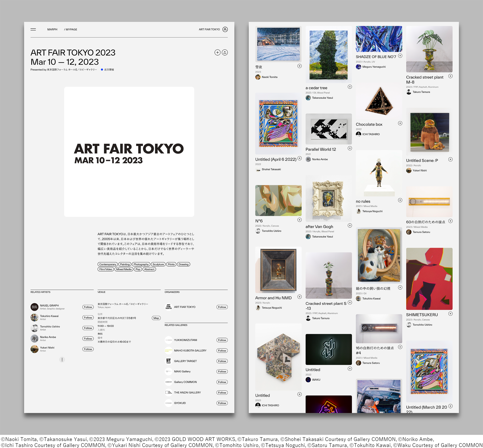Follow MAHO KUBOTA GALLERY
Viewport: 483px width, 448px height.
[x=222, y=350]
